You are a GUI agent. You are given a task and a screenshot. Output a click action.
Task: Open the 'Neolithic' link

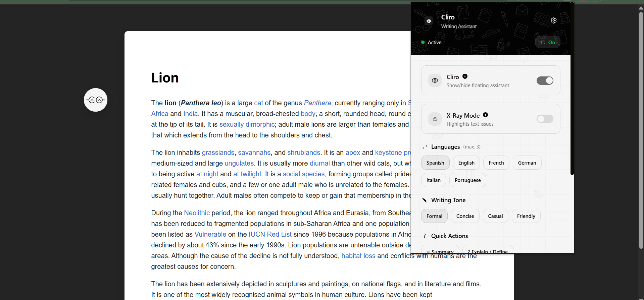click(x=197, y=213)
